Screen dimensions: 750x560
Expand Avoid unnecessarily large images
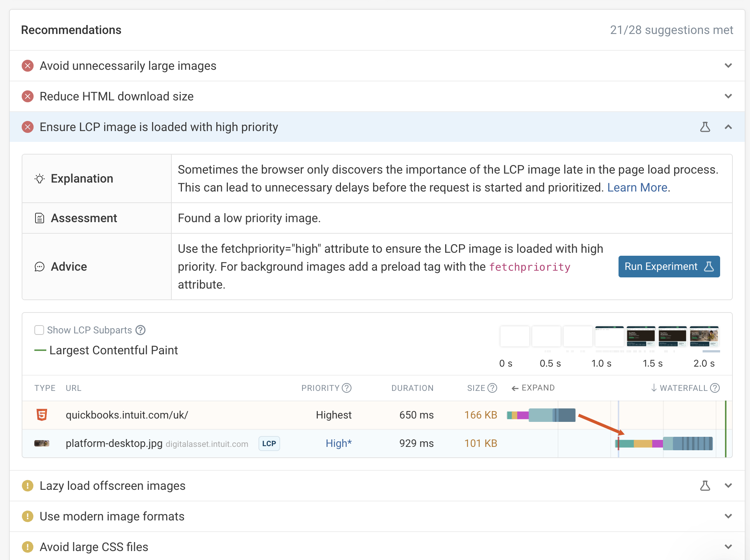(728, 66)
